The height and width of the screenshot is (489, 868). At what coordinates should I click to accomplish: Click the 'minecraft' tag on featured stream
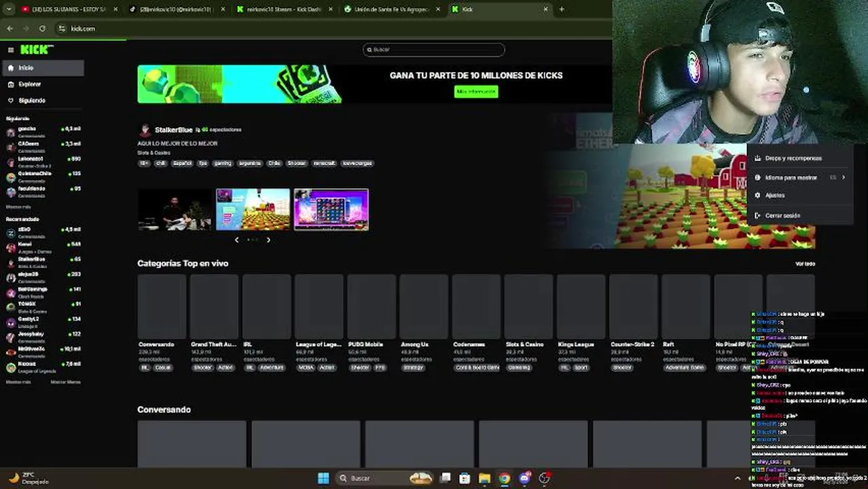tap(323, 163)
